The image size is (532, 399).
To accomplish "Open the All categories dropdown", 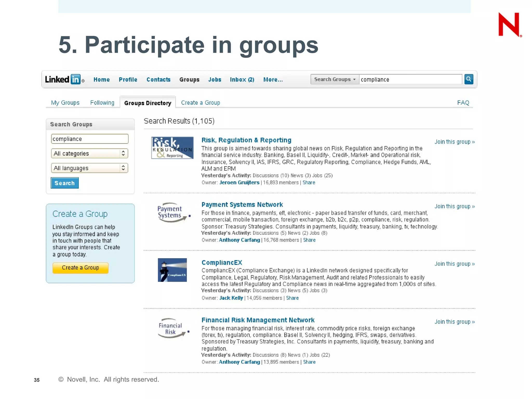I will (90, 154).
